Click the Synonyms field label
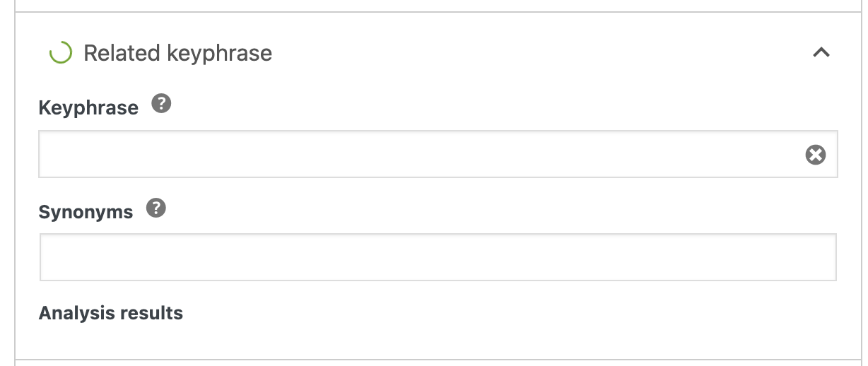Viewport: 868px width, 366px height. pos(86,212)
